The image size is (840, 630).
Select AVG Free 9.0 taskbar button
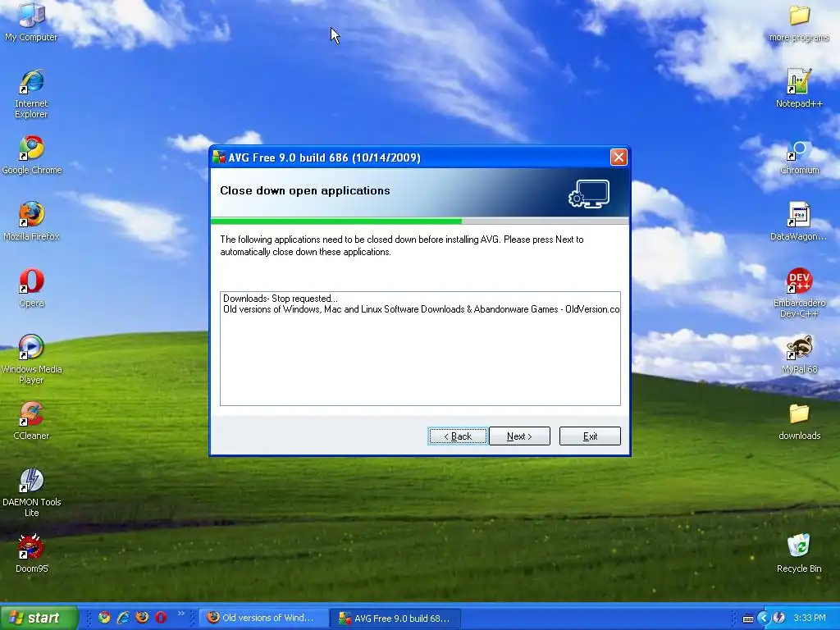point(395,618)
